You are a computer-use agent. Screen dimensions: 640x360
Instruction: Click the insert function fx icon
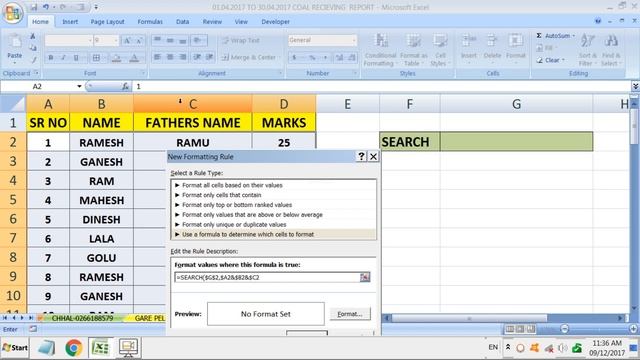click(125, 87)
